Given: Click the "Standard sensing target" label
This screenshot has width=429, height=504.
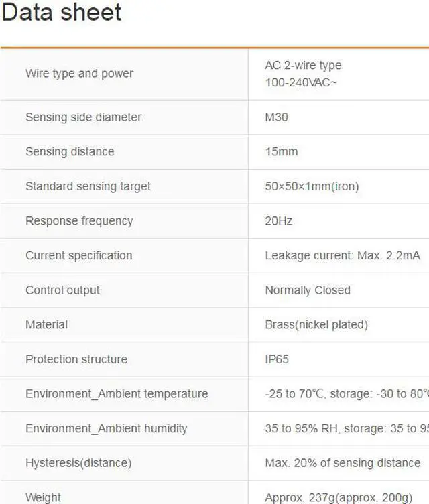Looking at the screenshot, I should tap(88, 186).
